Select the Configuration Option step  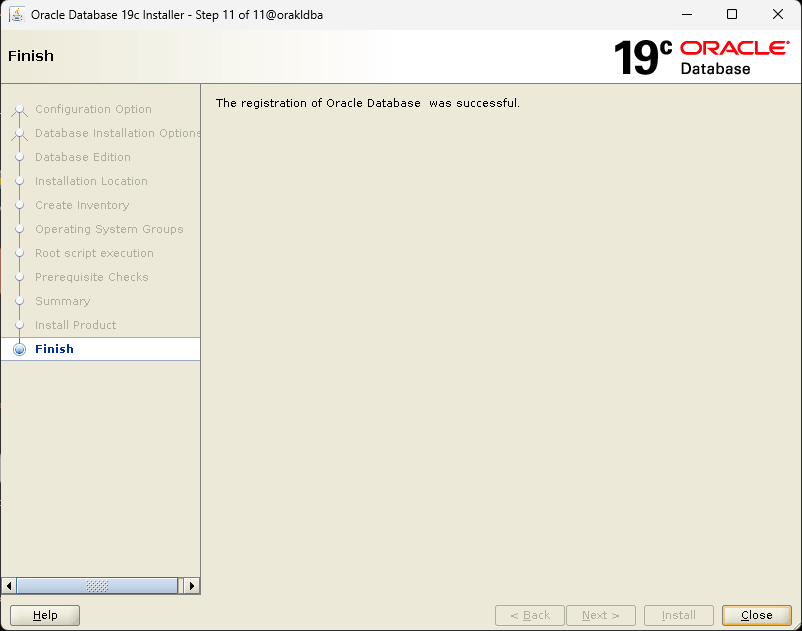[x=93, y=109]
